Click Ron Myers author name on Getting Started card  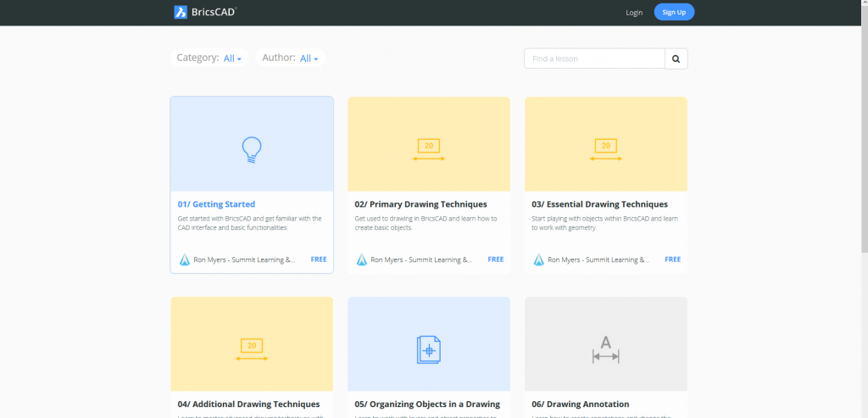point(244,259)
